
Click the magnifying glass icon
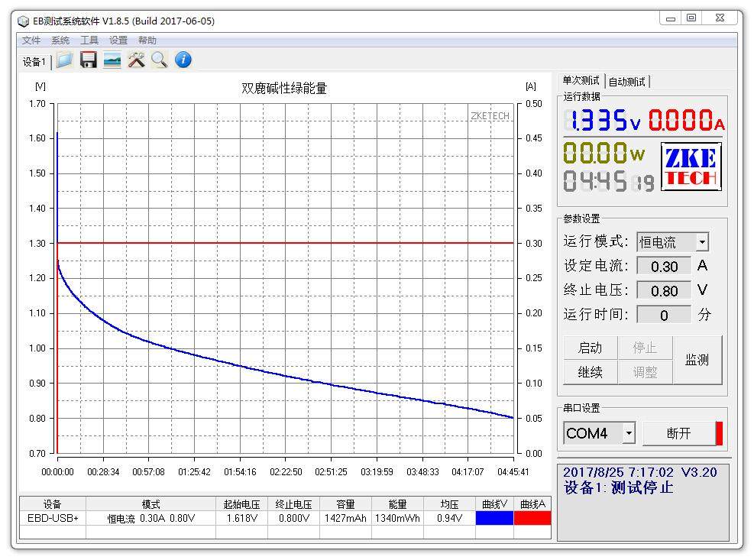tap(159, 60)
